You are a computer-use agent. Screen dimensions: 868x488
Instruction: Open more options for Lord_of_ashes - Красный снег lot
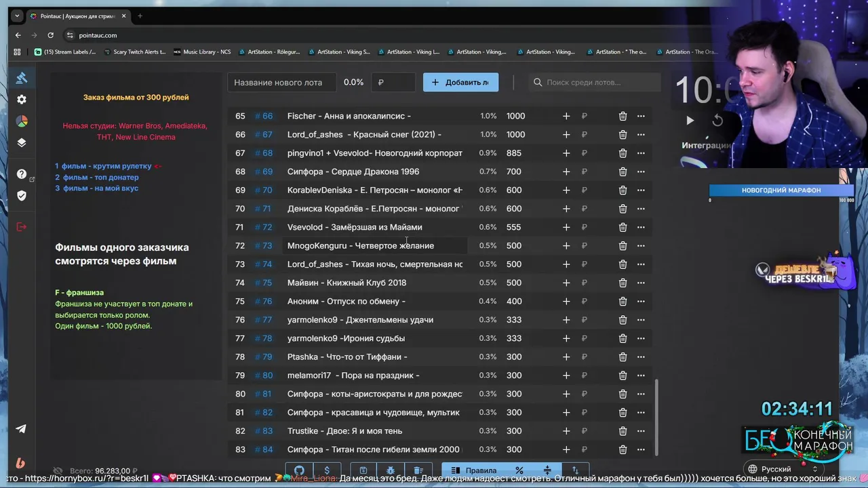point(641,134)
